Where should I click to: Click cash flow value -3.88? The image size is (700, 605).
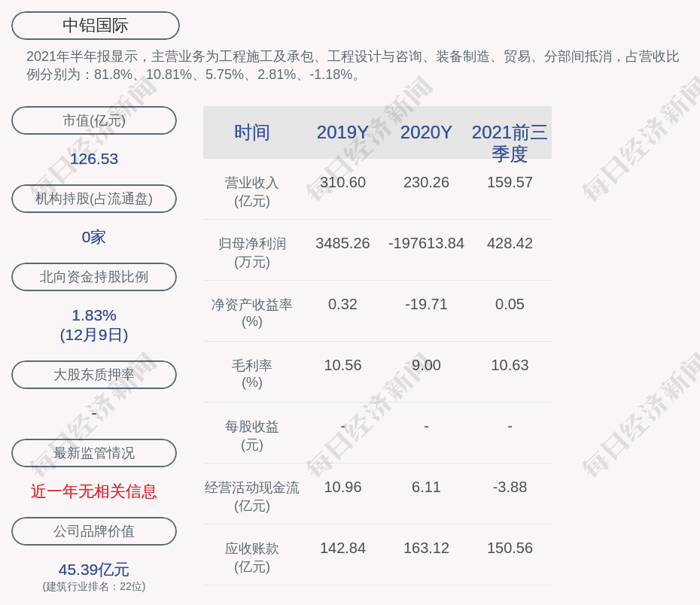click(510, 487)
